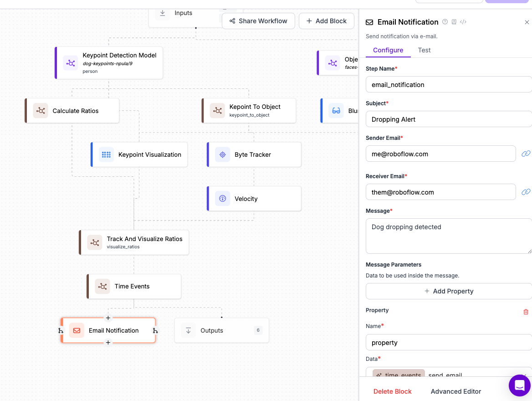Click the Share Workflow button
This screenshot has height=401, width=532.
click(258, 21)
